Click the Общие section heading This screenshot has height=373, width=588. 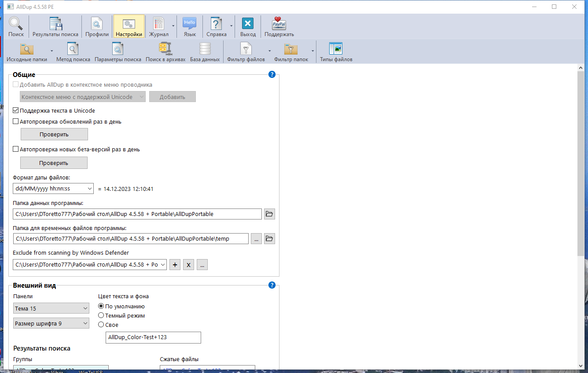24,75
